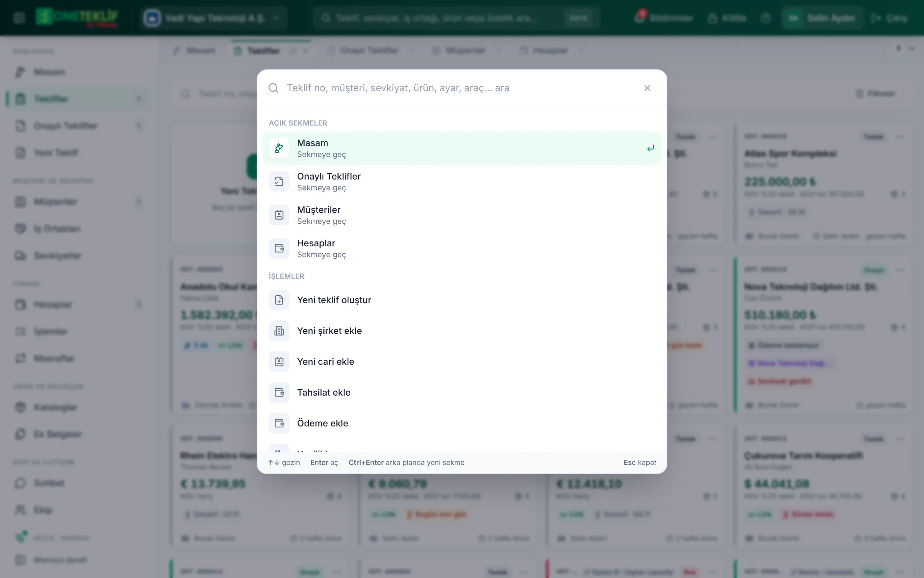
Task: Select Teklifler in the left sidebar
Action: [x=78, y=99]
